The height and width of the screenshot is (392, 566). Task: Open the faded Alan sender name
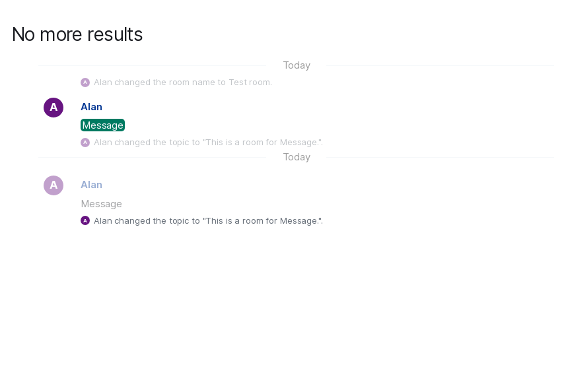[x=91, y=185]
